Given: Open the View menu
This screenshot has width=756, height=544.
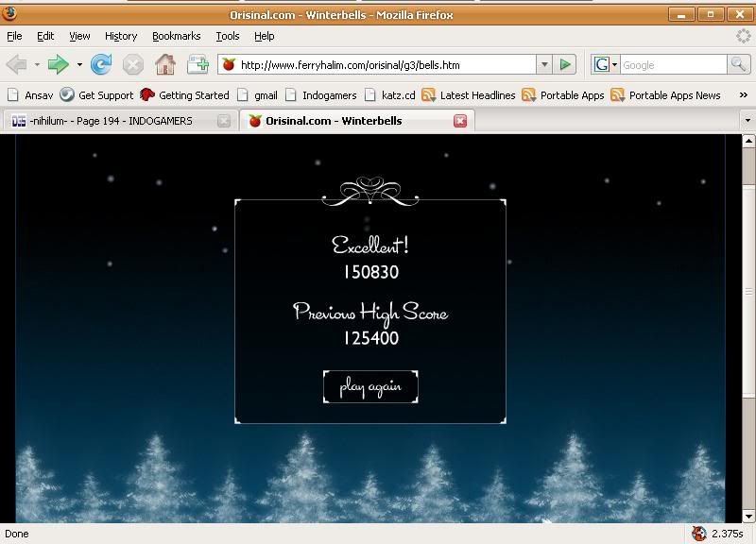Looking at the screenshot, I should pos(79,36).
